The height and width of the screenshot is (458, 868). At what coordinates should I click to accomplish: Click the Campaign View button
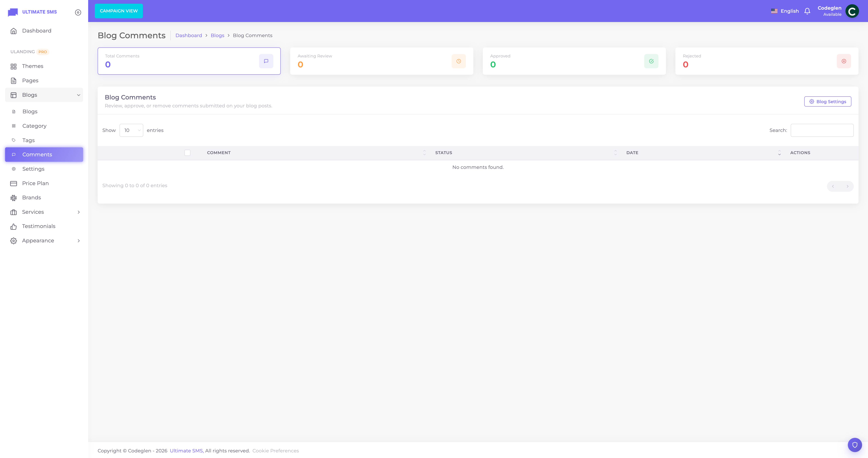pyautogui.click(x=119, y=11)
